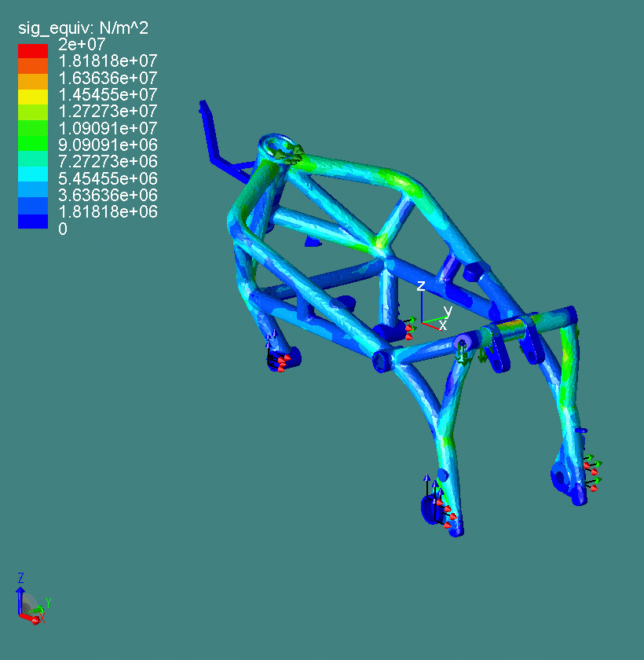Select constraint markers on left rear mount
644x660 pixels.
(279, 361)
